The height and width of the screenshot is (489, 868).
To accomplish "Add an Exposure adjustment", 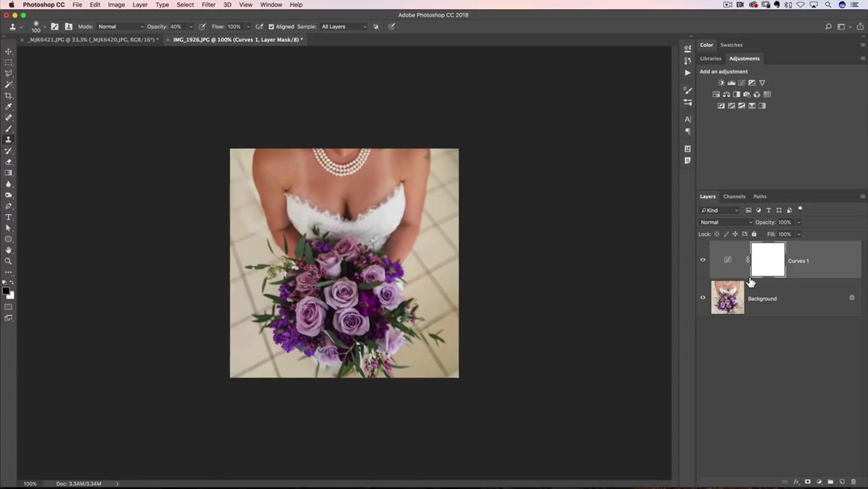I will point(752,83).
